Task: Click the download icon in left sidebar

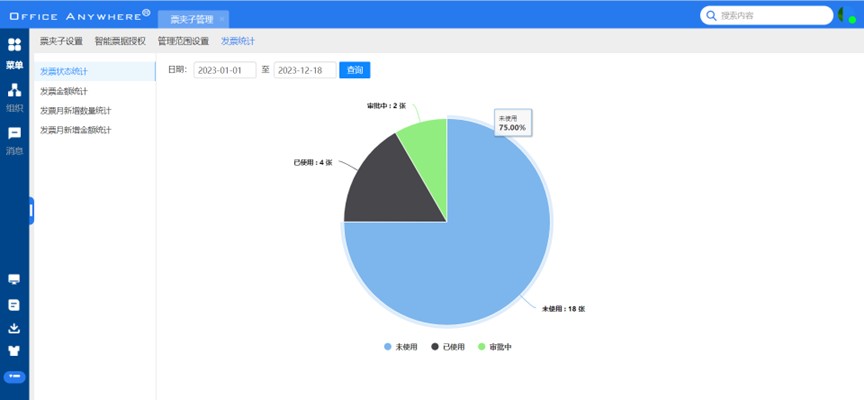Action: click(14, 328)
